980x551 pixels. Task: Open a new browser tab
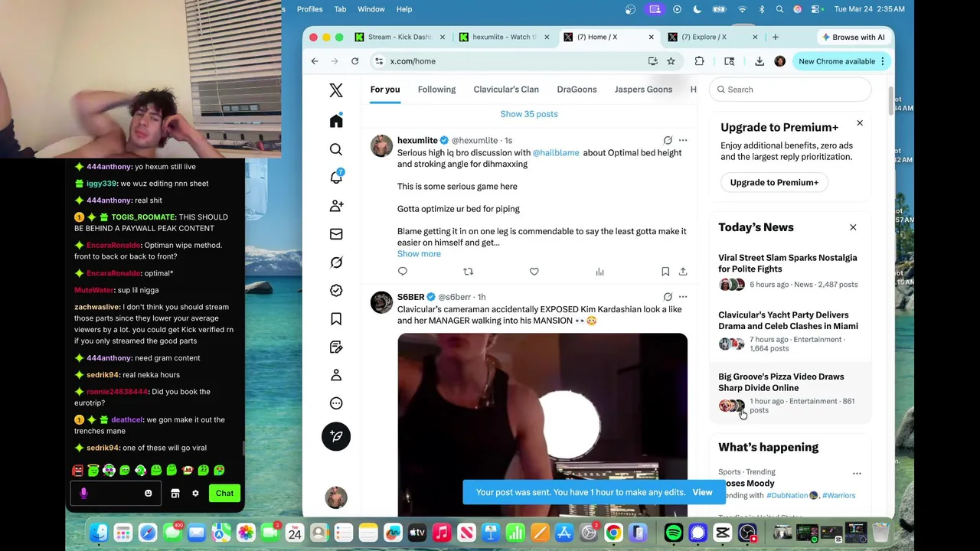tap(776, 37)
